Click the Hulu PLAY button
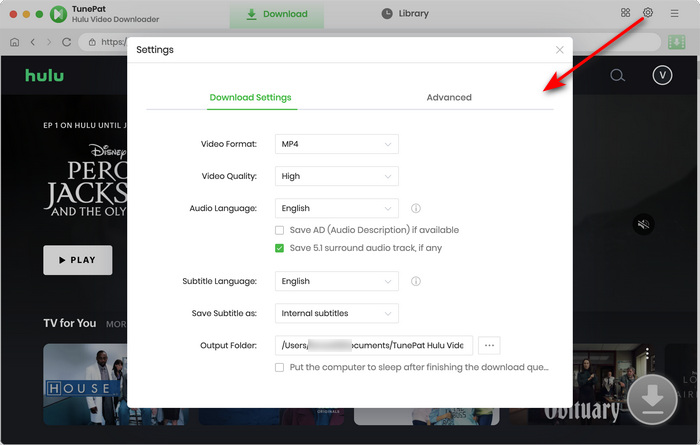 (x=78, y=260)
